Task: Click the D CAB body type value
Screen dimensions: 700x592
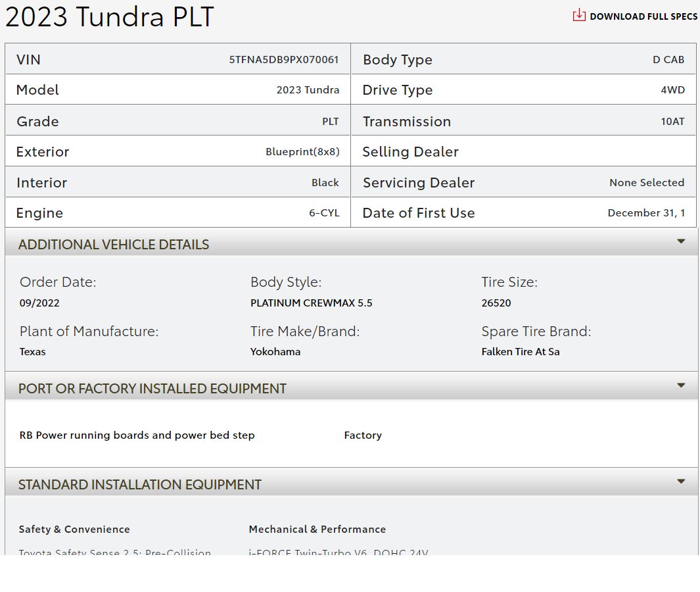Action: pos(668,59)
